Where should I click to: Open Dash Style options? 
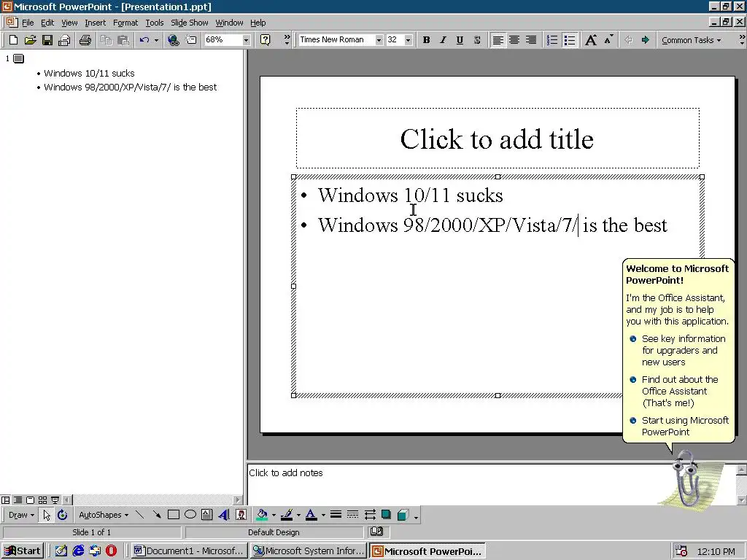[352, 515]
